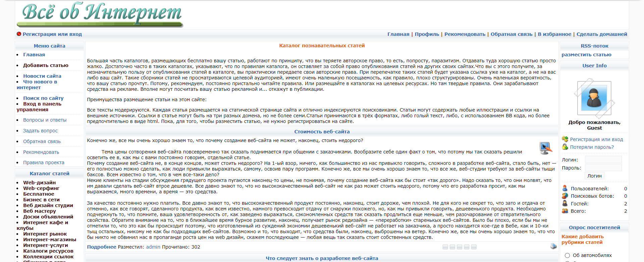Click the Всего total users icon
Viewport: 644px width, 262px height.
[x=565, y=211]
